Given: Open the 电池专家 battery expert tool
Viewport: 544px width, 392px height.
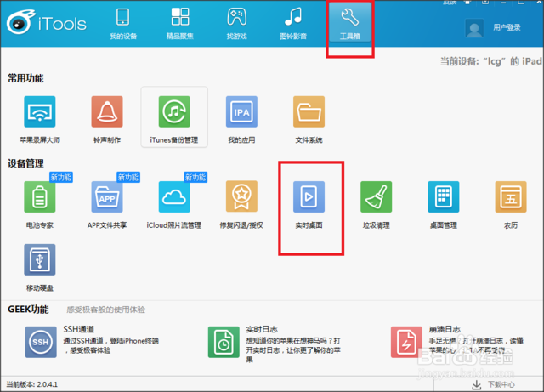Looking at the screenshot, I should [x=39, y=197].
